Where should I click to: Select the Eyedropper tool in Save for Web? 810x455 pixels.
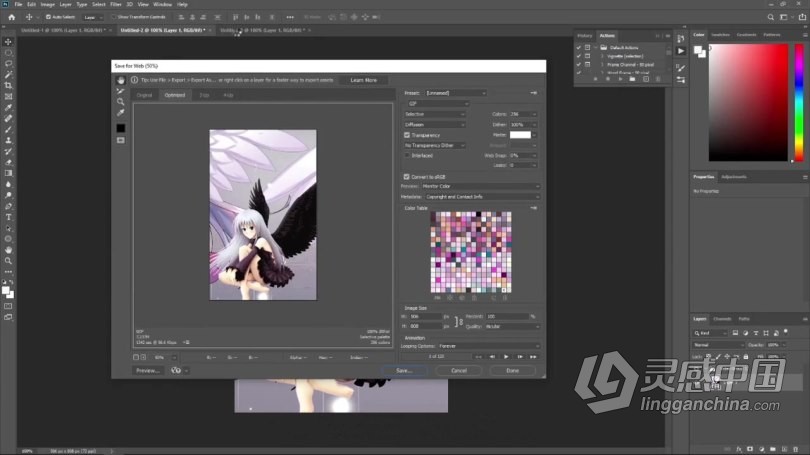coord(120,113)
